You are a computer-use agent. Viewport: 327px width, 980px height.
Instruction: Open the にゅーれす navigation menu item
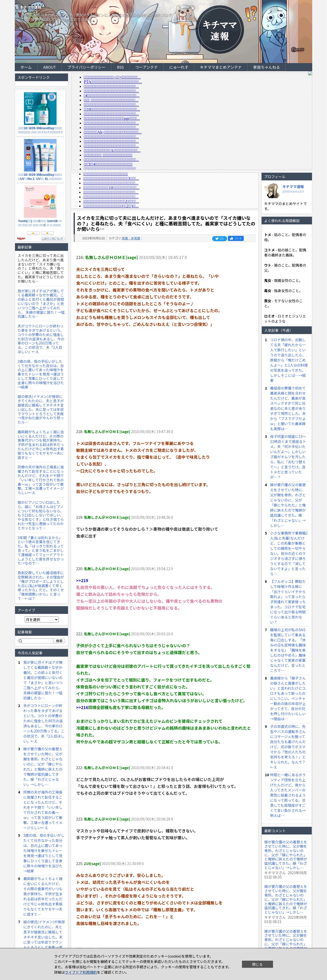coord(179,67)
